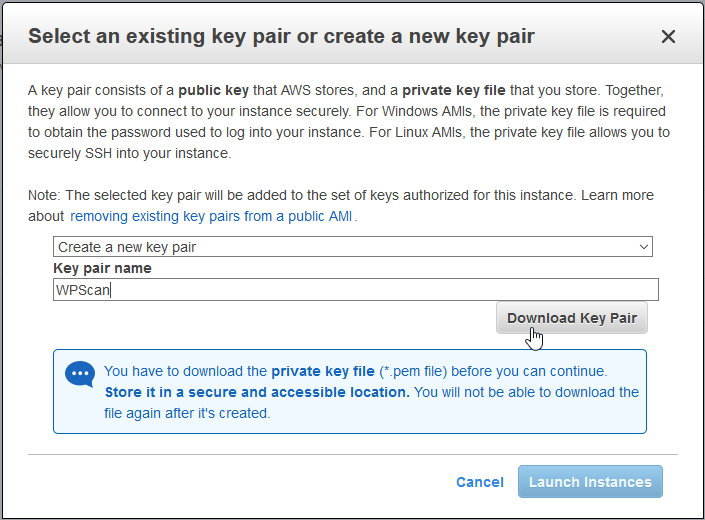705x520 pixels.
Task: Click bold 'public key' in the description
Action: (x=214, y=90)
